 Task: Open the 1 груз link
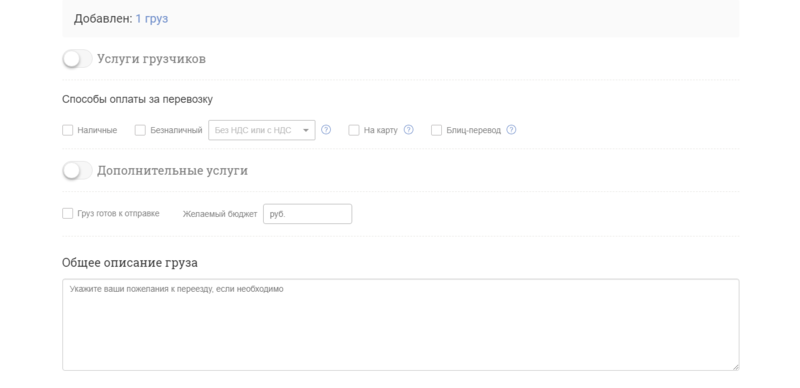tap(152, 19)
